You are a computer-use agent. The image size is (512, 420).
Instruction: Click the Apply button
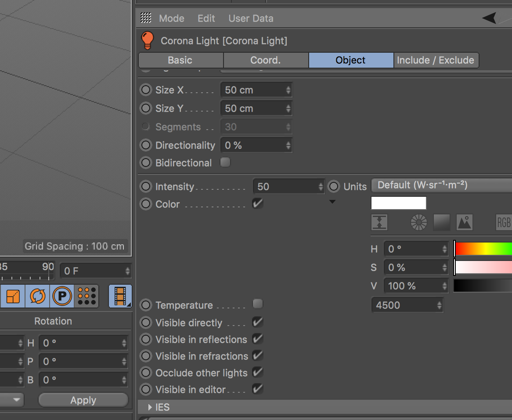(83, 400)
